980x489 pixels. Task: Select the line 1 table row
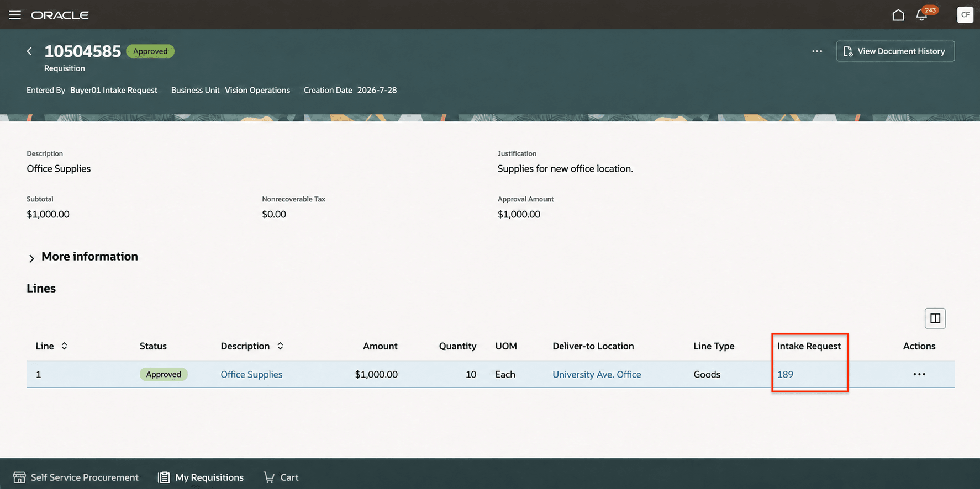pyautogui.click(x=491, y=374)
